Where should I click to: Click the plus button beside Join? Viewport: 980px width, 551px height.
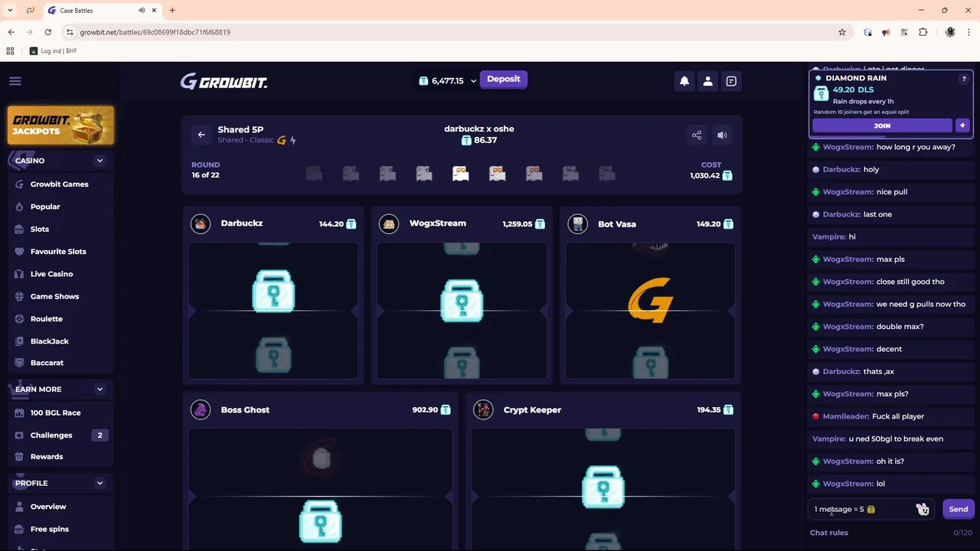pos(962,126)
